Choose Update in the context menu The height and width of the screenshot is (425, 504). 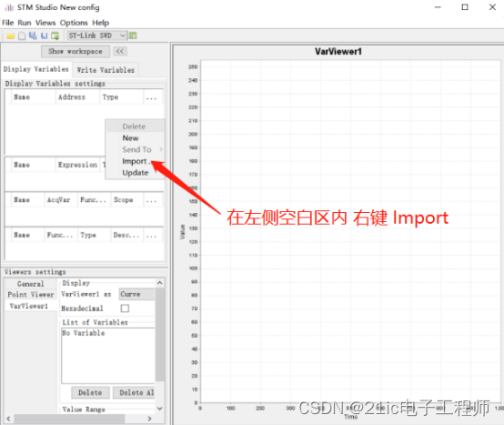(x=135, y=173)
